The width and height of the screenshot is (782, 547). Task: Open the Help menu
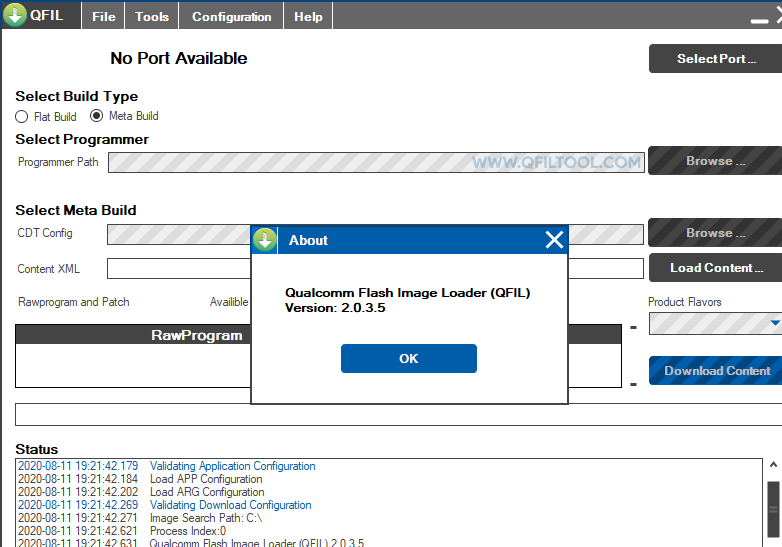coord(308,16)
